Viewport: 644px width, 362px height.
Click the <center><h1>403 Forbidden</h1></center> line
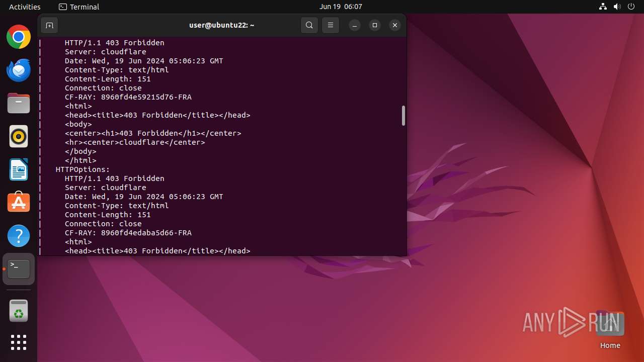(153, 133)
